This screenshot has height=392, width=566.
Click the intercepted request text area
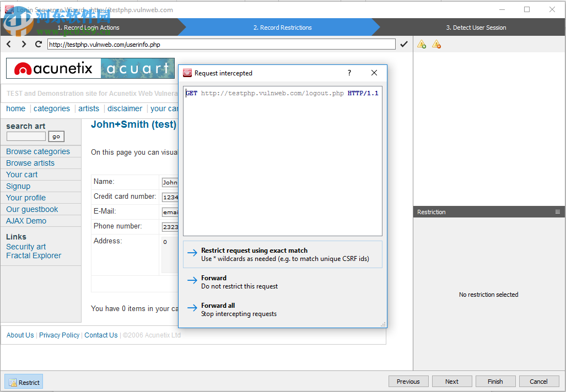point(283,161)
